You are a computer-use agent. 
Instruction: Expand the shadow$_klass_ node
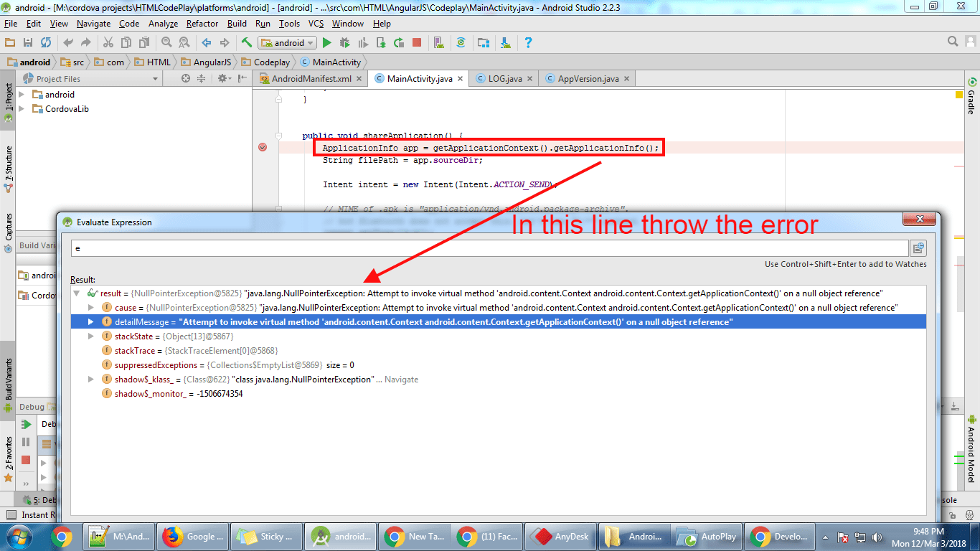click(x=91, y=380)
